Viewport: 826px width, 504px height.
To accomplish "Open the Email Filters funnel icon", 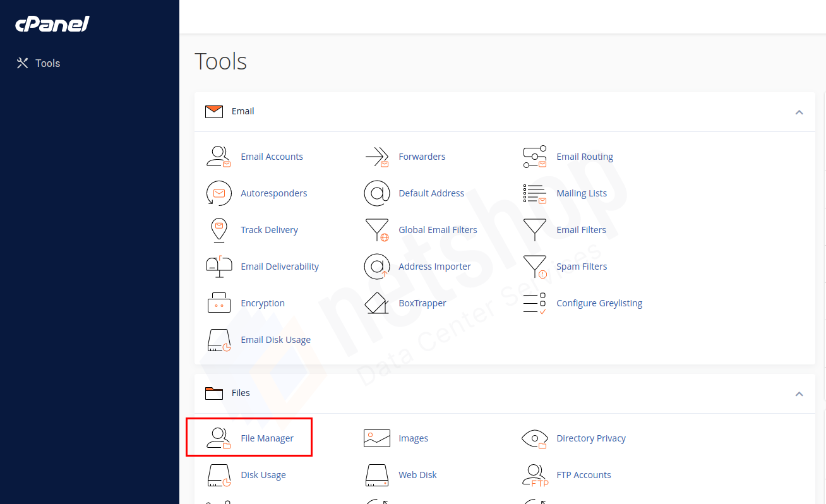I will click(x=535, y=230).
